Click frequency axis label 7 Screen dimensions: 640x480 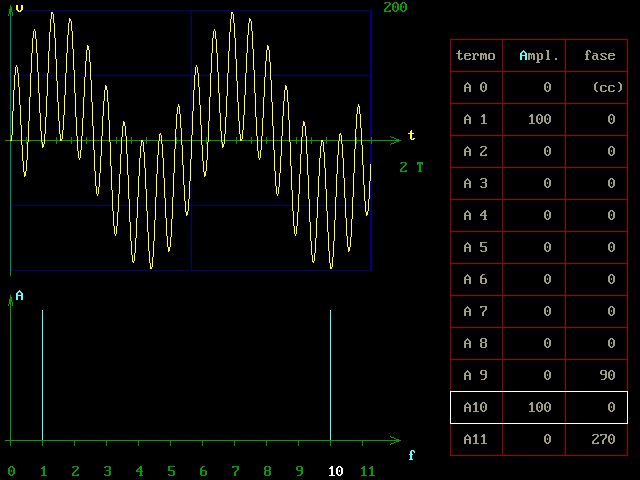click(236, 471)
